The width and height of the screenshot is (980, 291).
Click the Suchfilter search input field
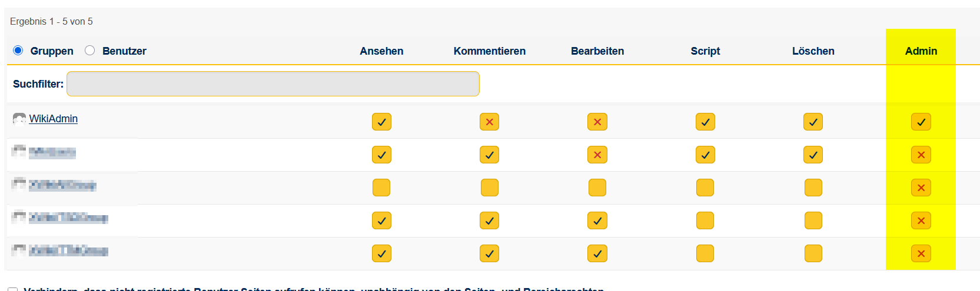tap(273, 84)
